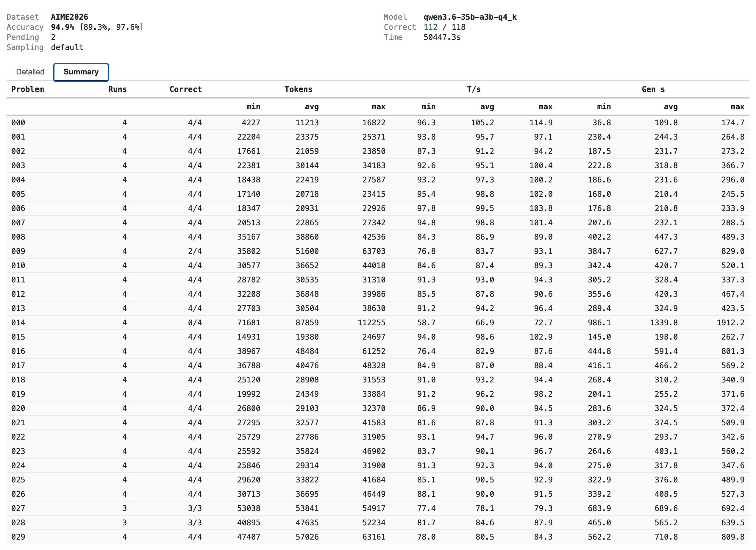Select problem row 027
This screenshot has width=756, height=550.
click(x=378, y=508)
